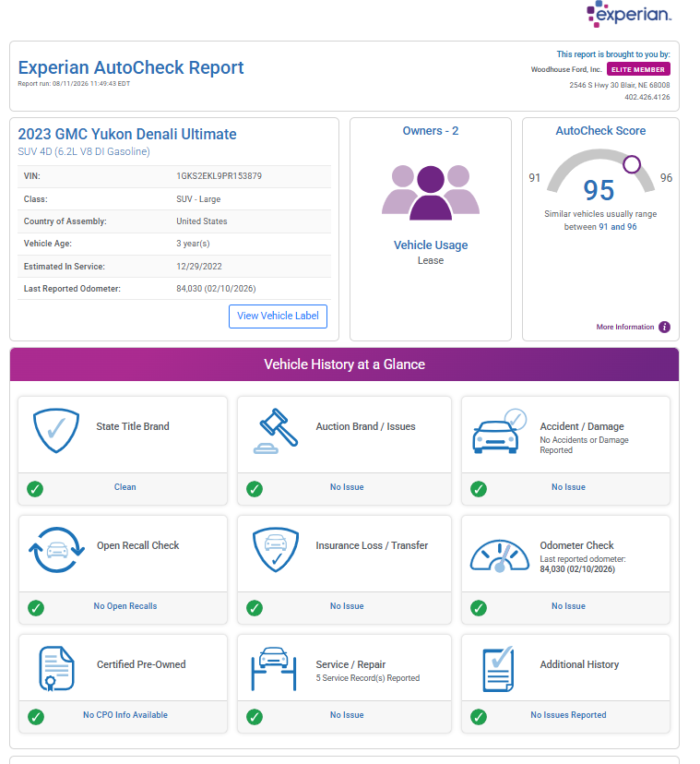Click green check beside No Issues Reported

(479, 717)
